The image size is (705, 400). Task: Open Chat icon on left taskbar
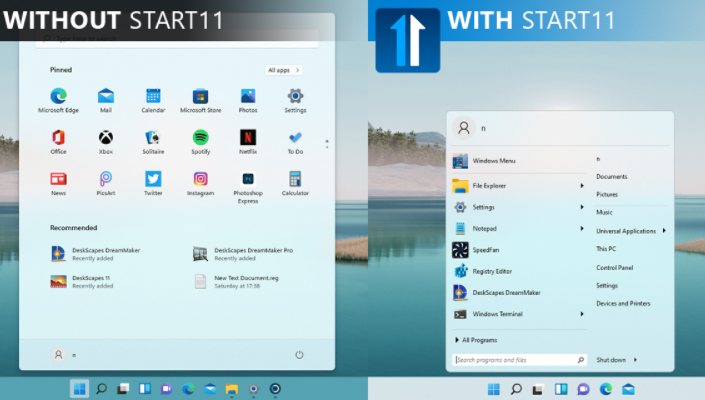166,389
